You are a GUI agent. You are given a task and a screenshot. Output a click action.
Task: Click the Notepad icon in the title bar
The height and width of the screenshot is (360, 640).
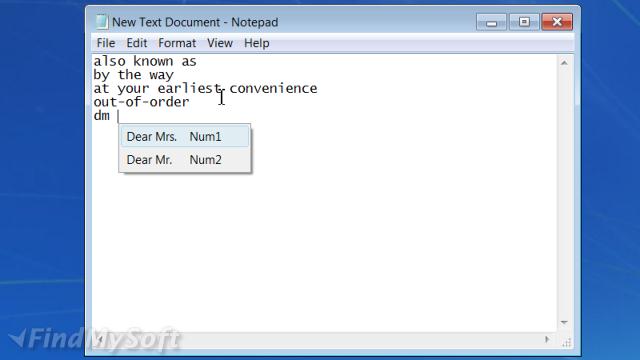[x=102, y=22]
